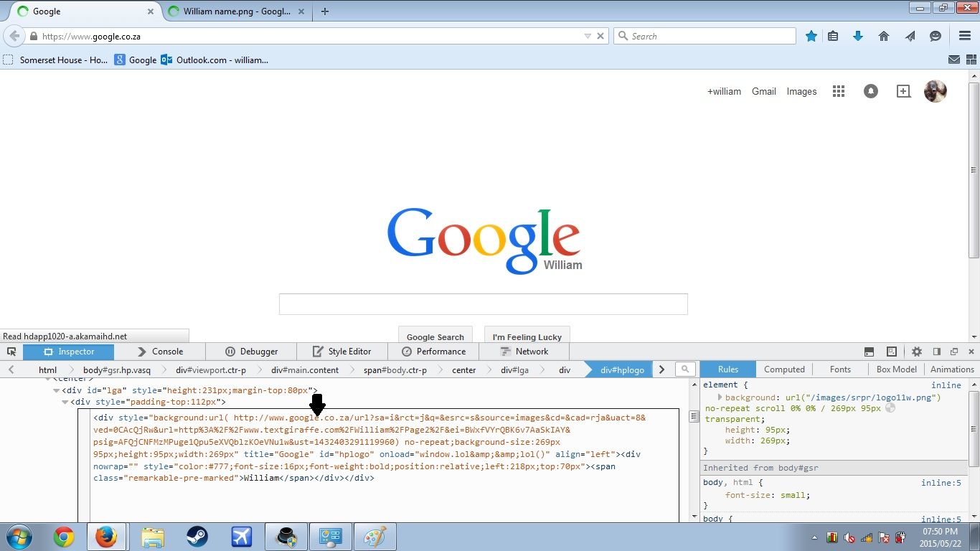Click the HTML search box in inspector

[685, 369]
